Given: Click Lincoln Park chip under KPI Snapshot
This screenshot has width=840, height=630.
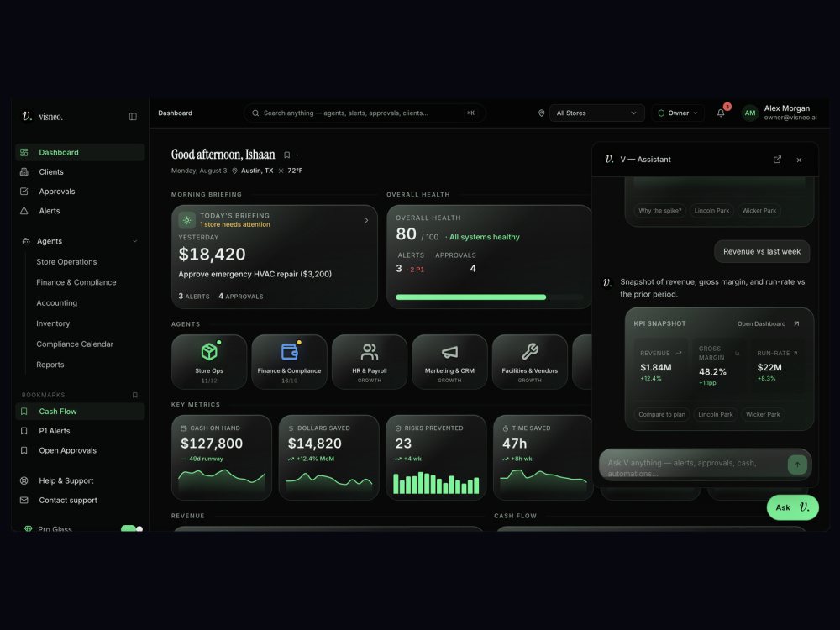Looking at the screenshot, I should (x=715, y=415).
